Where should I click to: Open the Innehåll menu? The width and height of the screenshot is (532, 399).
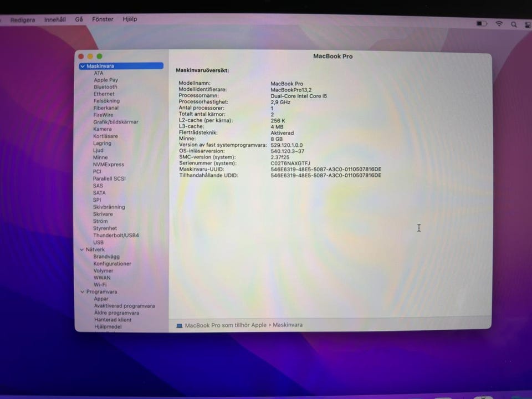55,20
